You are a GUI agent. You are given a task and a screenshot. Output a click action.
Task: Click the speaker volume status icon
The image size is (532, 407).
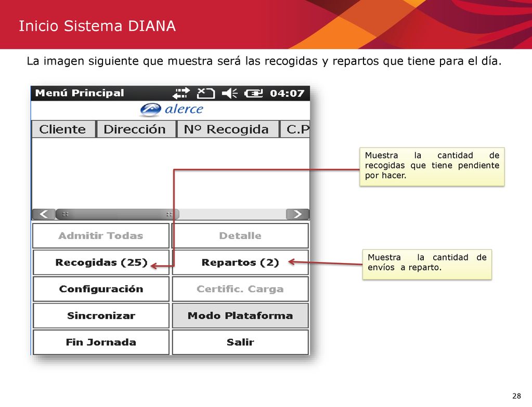click(230, 93)
